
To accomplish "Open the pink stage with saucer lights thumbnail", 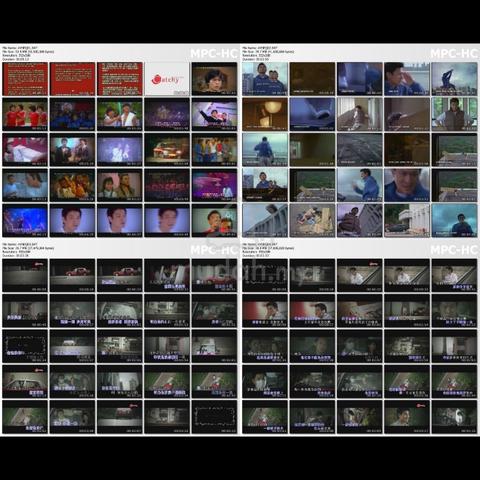I will tap(214, 185).
